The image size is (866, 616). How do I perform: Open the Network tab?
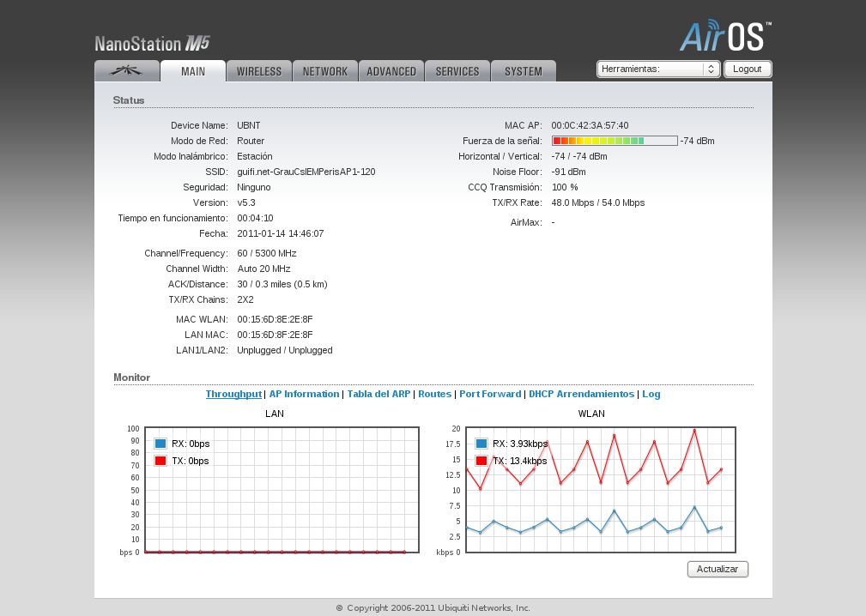(325, 71)
